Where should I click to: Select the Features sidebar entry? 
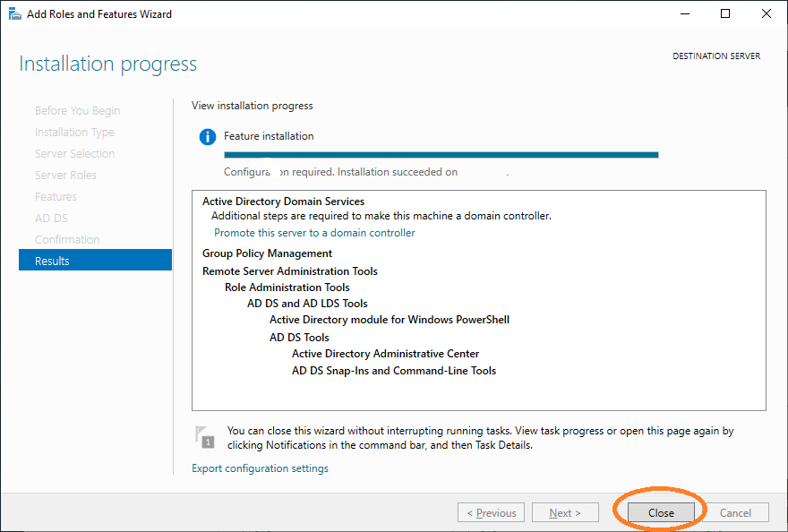click(56, 196)
